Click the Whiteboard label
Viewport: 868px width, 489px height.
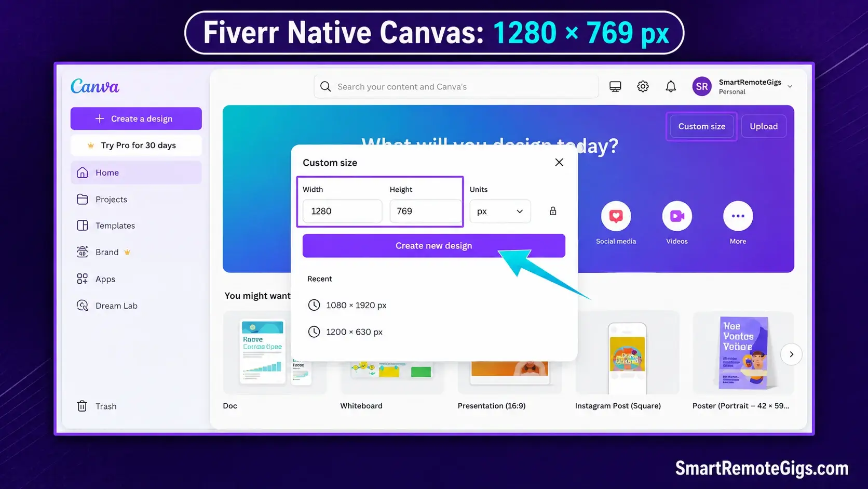tap(361, 406)
